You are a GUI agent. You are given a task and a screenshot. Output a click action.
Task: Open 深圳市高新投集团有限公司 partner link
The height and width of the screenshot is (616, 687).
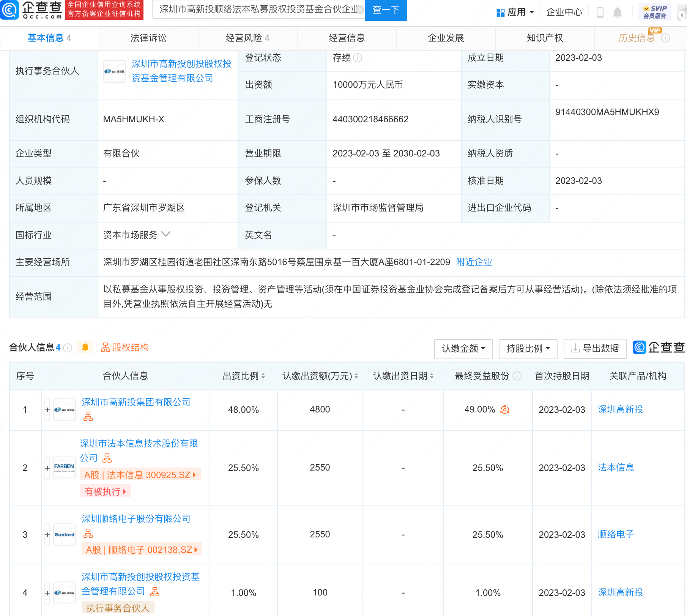(x=136, y=402)
